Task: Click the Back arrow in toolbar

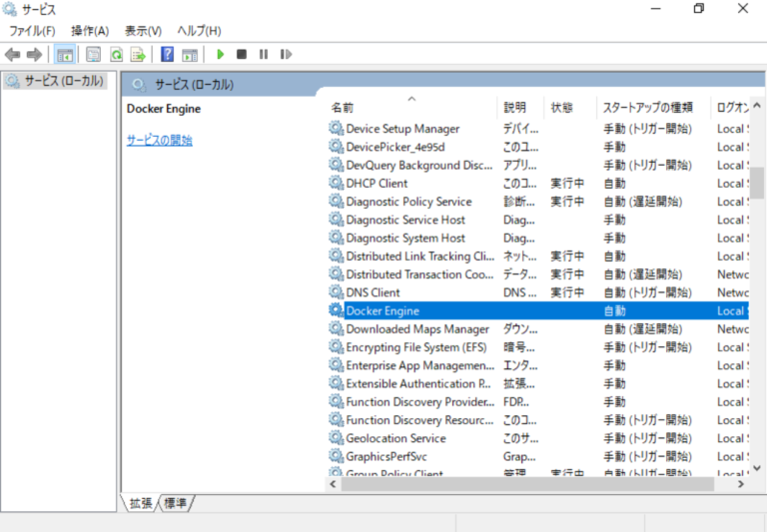Action: click(x=13, y=54)
